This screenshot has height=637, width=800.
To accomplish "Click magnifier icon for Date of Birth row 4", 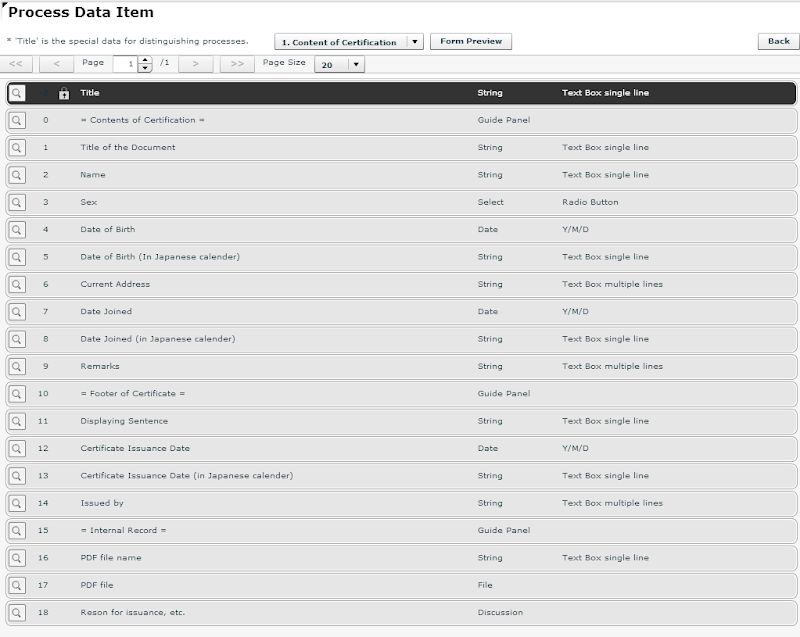I will (17, 230).
